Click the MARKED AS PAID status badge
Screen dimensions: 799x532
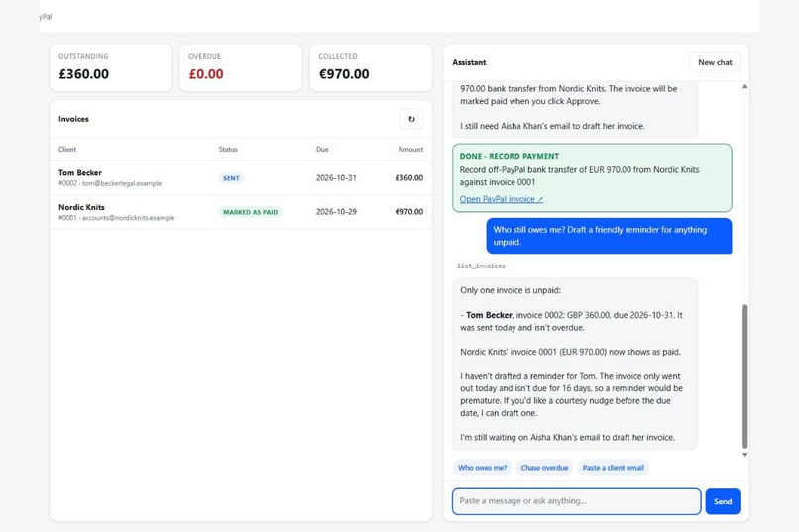250,212
